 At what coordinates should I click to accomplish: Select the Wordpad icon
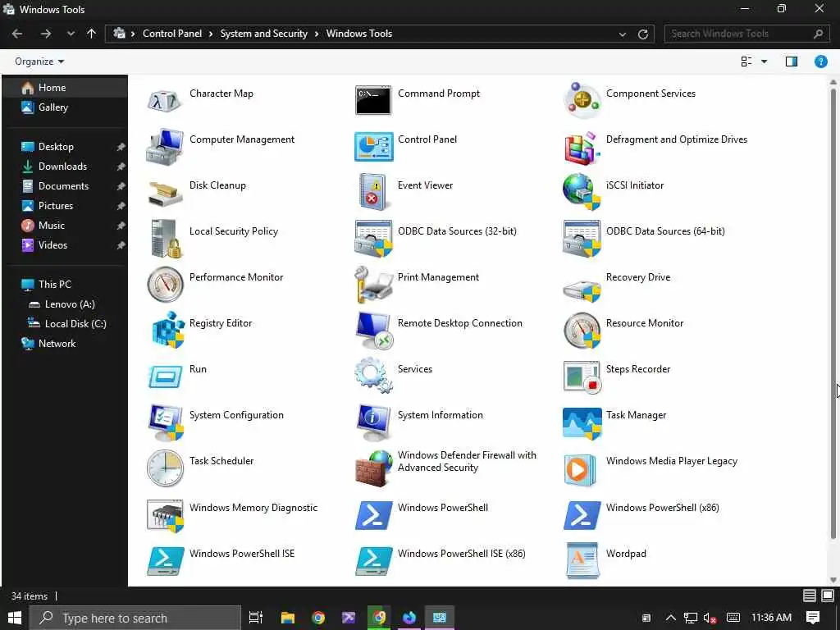(582, 561)
